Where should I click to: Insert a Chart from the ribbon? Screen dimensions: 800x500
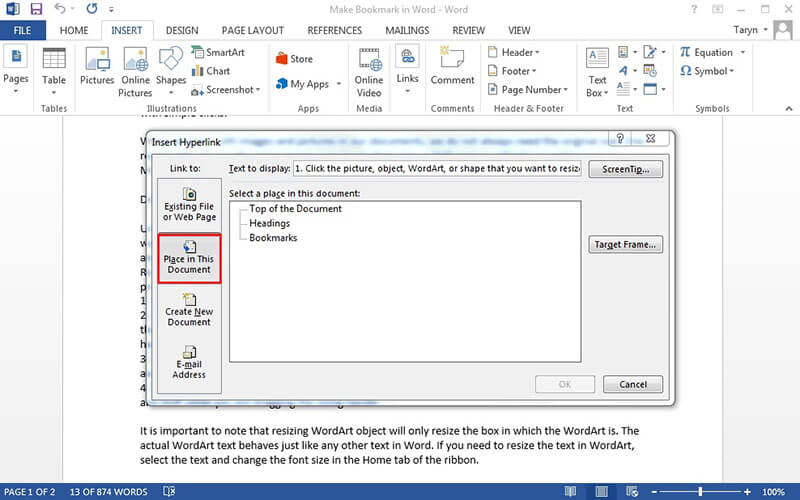click(211, 71)
